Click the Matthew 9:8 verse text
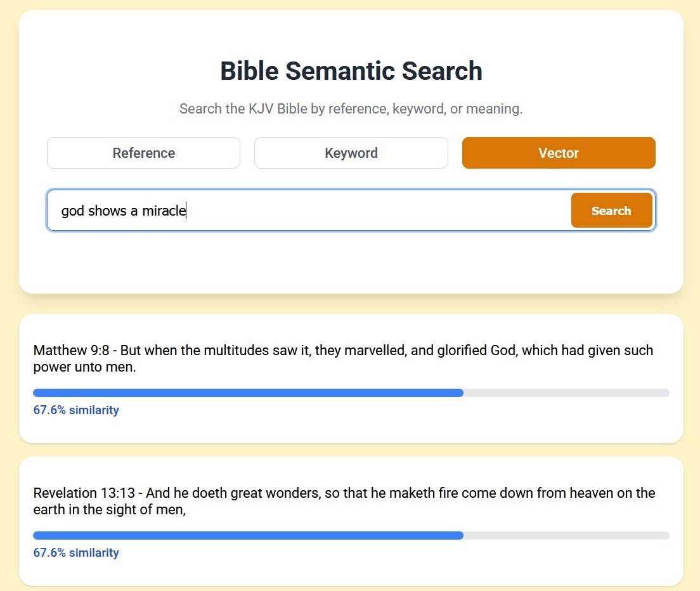Screen dimensions: 700x591 click(x=342, y=358)
